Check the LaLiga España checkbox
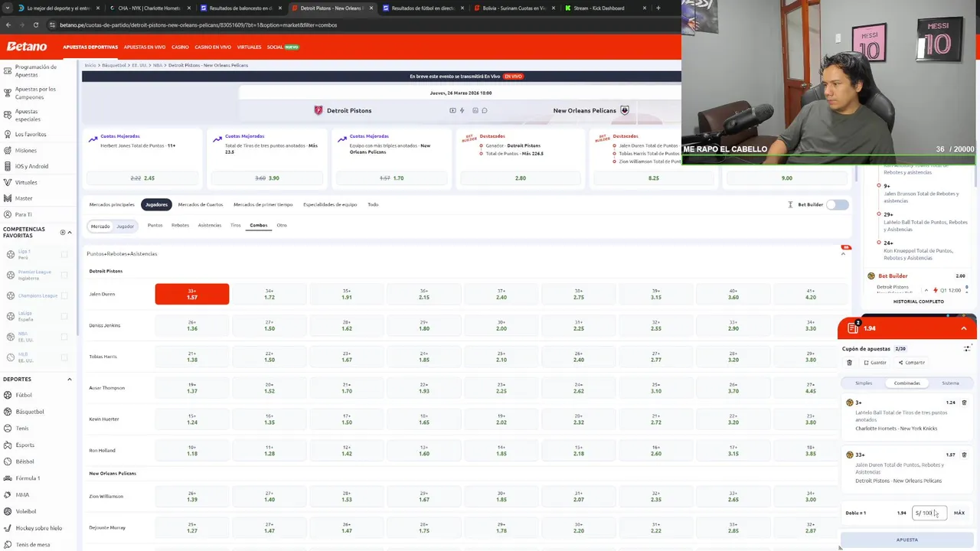980x551 pixels. (x=64, y=316)
